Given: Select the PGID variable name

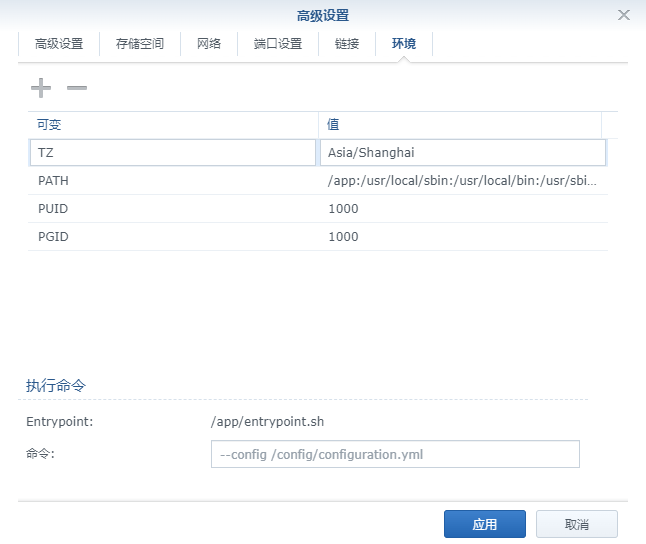Looking at the screenshot, I should pyautogui.click(x=53, y=237).
